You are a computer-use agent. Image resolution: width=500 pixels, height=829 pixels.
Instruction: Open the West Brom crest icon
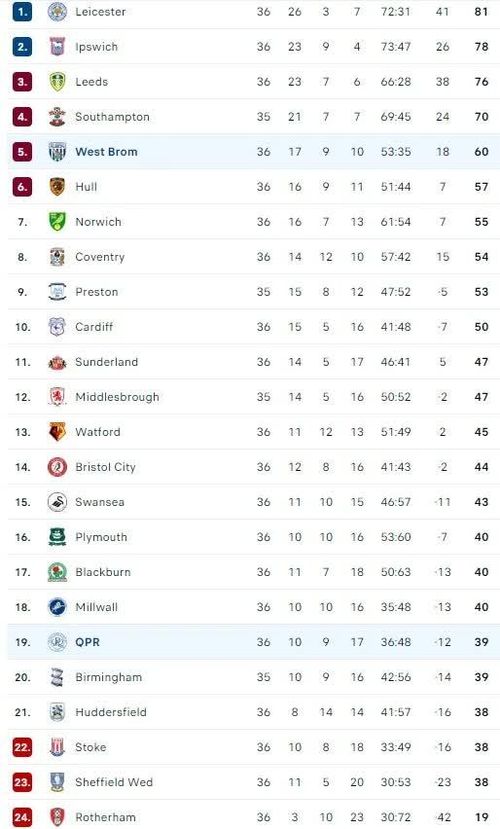point(57,152)
